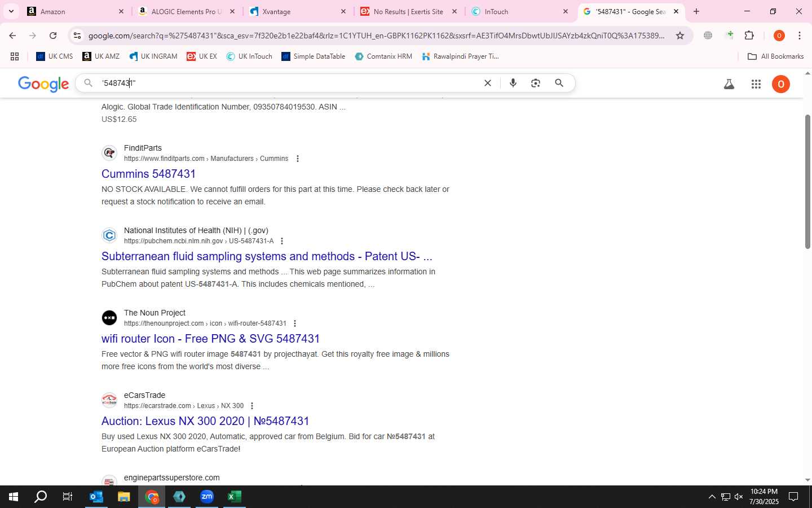Search by image with Google Lens
The image size is (812, 508).
point(536,83)
